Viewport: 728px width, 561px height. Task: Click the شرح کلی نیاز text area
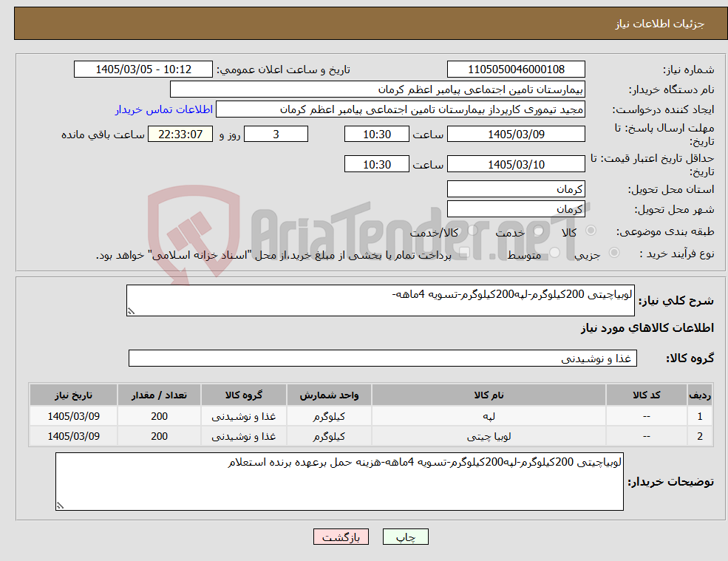(x=380, y=301)
